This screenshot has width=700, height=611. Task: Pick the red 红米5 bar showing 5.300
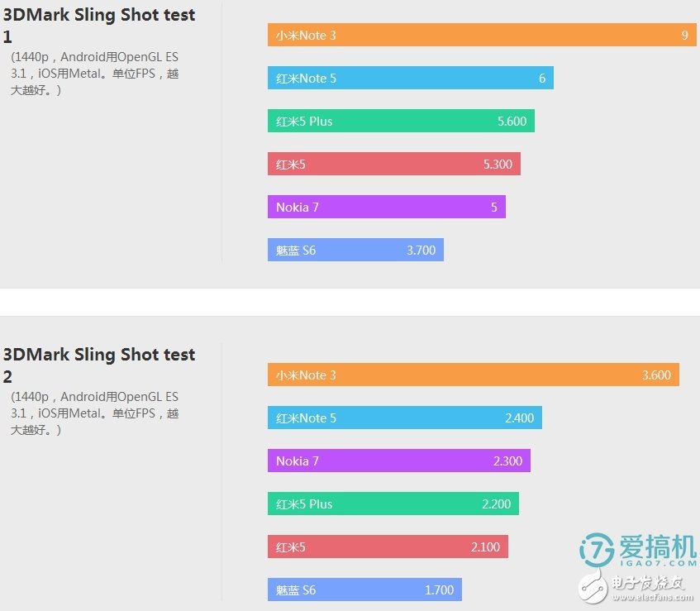coord(393,164)
